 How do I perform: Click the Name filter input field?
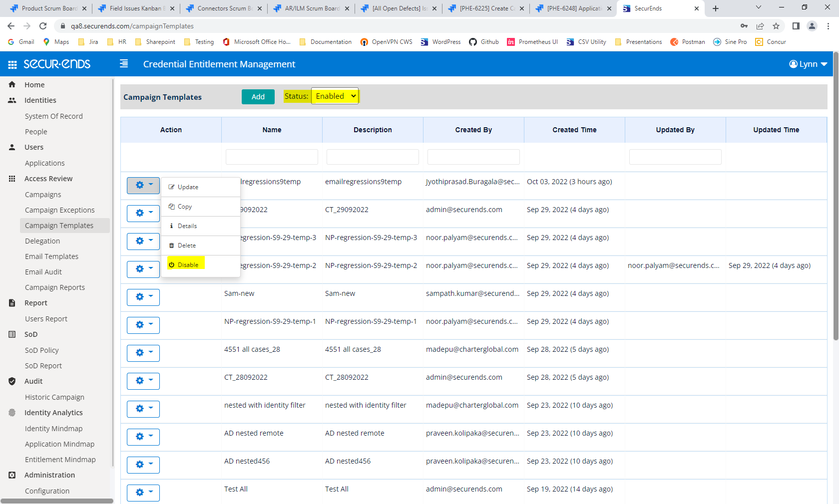[x=271, y=156]
